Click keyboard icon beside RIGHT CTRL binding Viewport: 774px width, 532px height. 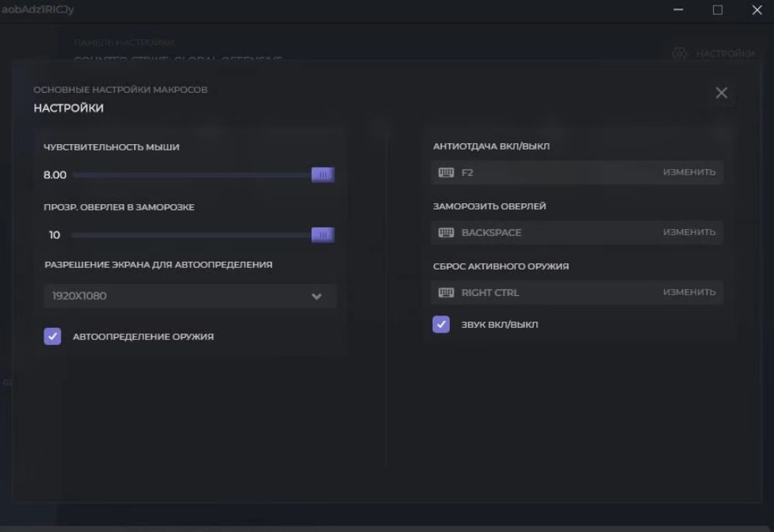point(447,292)
